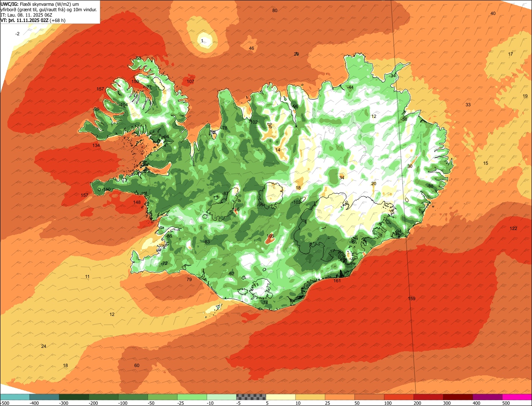The height and width of the screenshot is (406, 532).
Task: Click the inland value '-62'
Action: [x=231, y=274]
